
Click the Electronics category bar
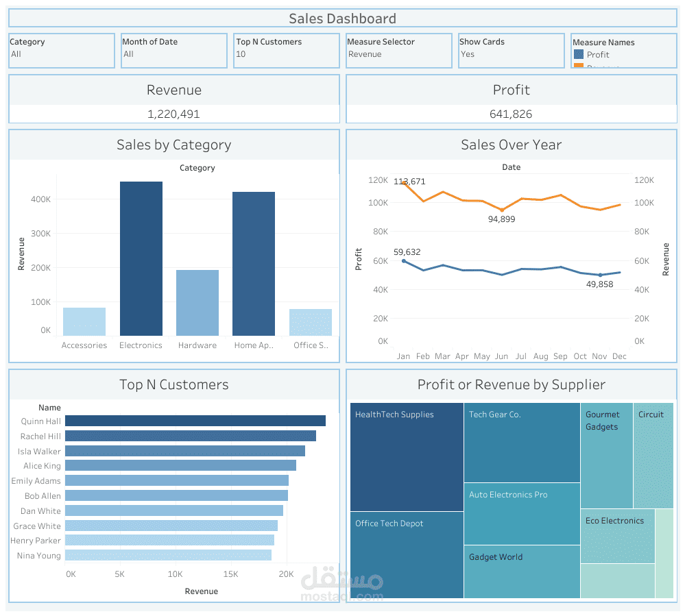[141, 258]
